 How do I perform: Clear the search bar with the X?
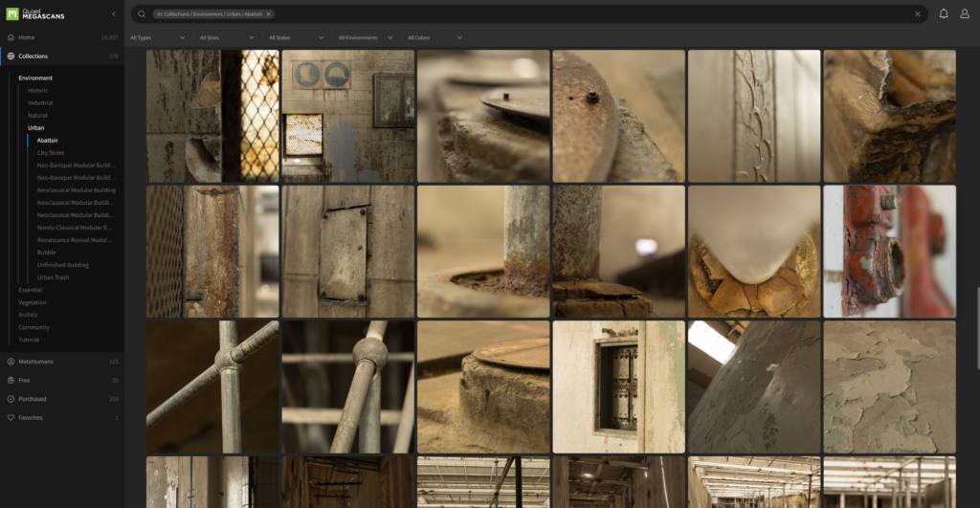(918, 13)
